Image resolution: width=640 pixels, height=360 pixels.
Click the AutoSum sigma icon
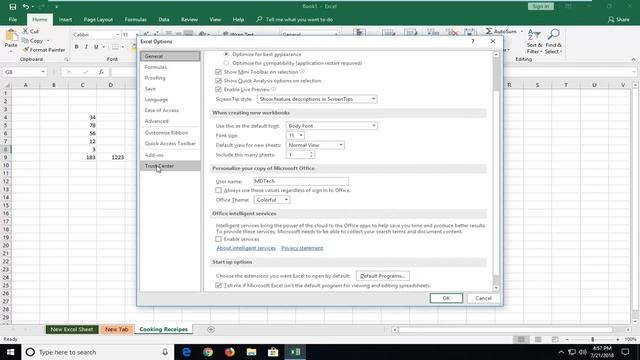coord(489,31)
